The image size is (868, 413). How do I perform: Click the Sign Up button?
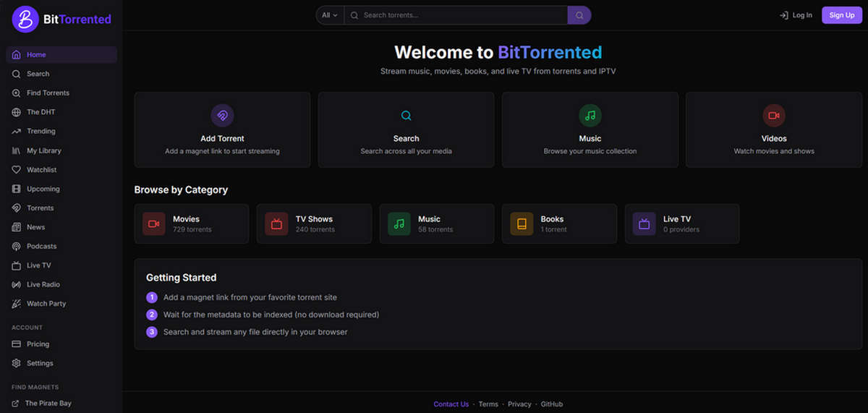(842, 15)
